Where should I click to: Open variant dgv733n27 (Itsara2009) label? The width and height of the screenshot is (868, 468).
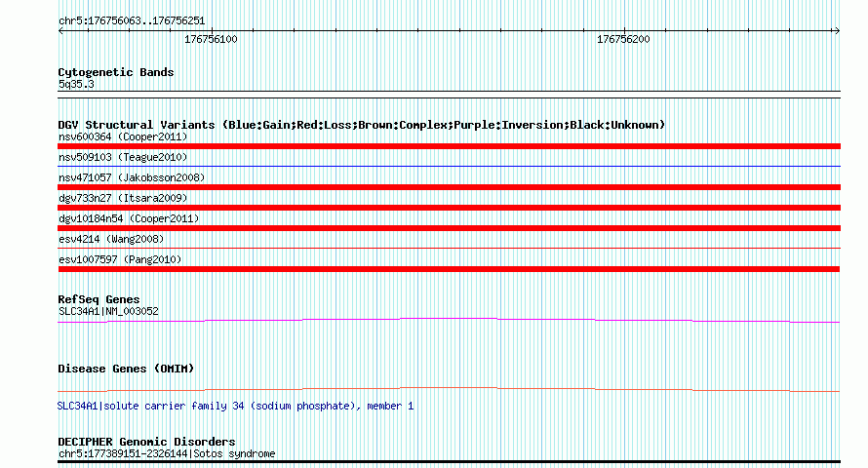click(123, 198)
